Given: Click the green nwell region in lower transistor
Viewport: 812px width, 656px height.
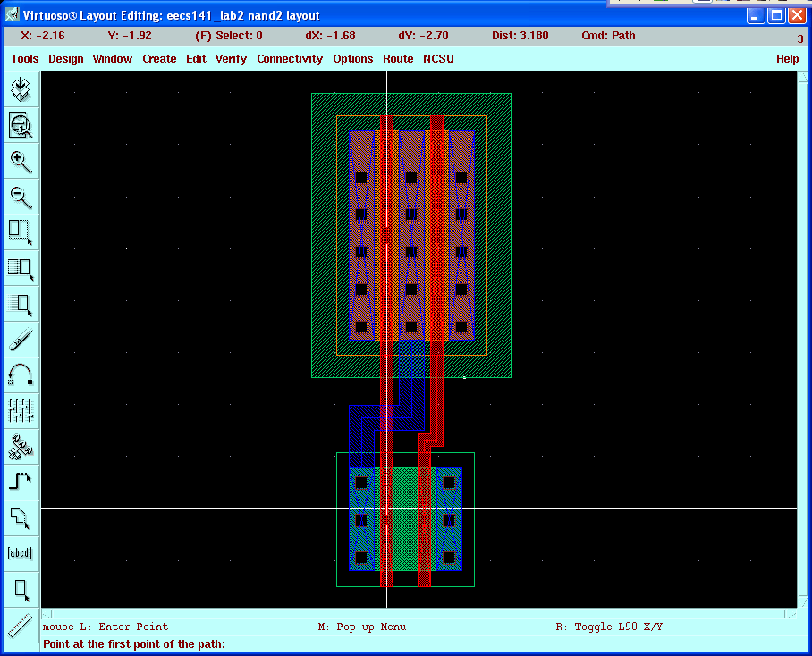Looking at the screenshot, I should [x=405, y=536].
